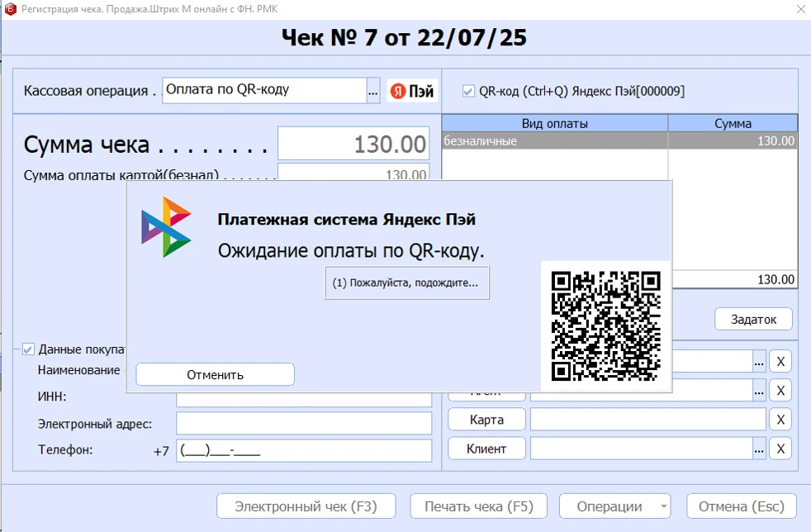
Task: Click the Печать чека (F5) button
Action: point(479,506)
